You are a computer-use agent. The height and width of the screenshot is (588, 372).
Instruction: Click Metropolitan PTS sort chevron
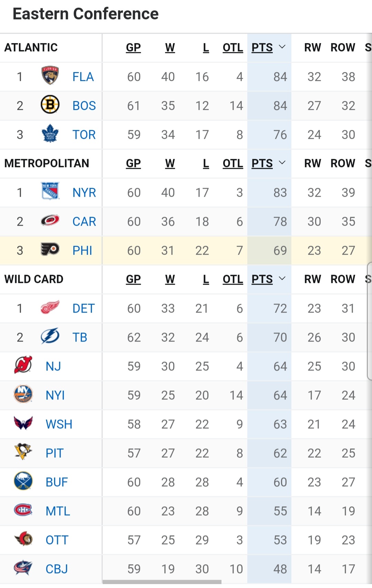[x=282, y=163]
